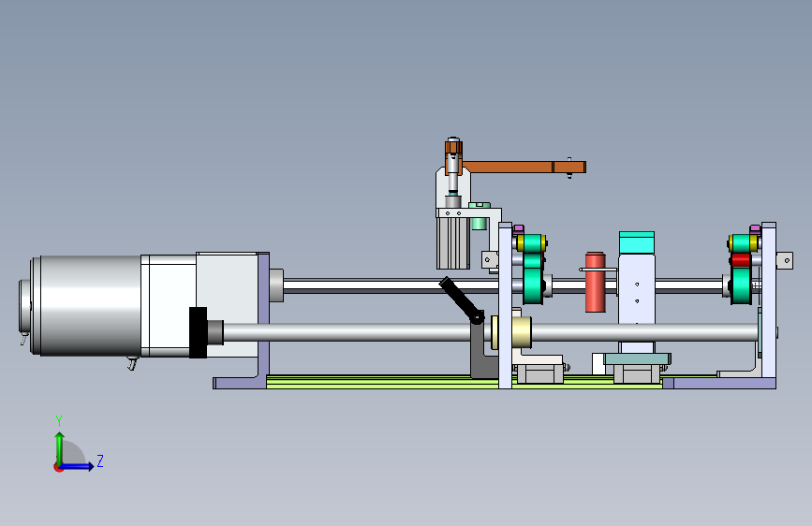Select the orange knurled knob at the top

(453, 147)
